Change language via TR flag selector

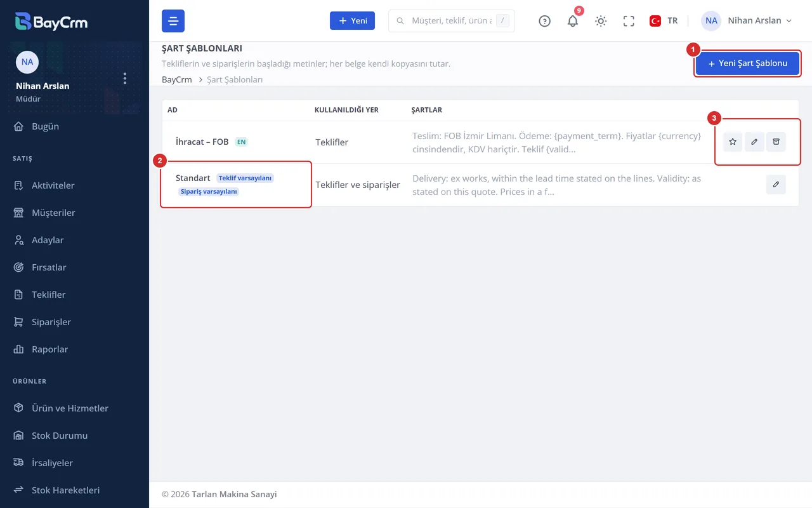click(x=664, y=21)
